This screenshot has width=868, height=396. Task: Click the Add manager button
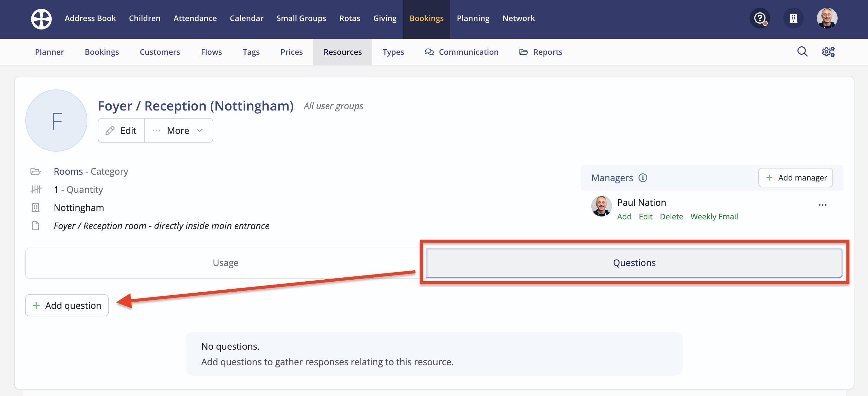click(x=796, y=178)
